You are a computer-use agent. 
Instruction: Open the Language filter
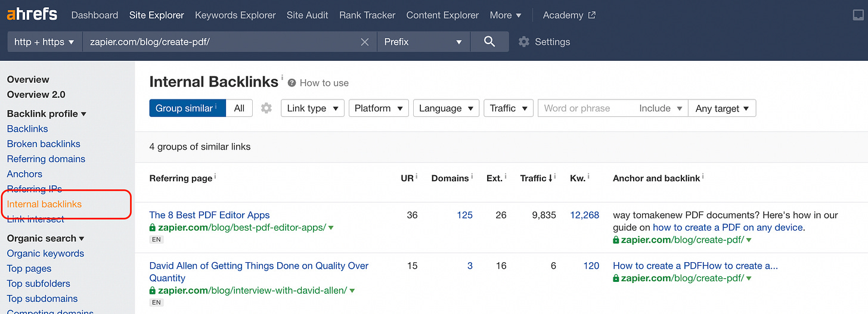pyautogui.click(x=446, y=108)
